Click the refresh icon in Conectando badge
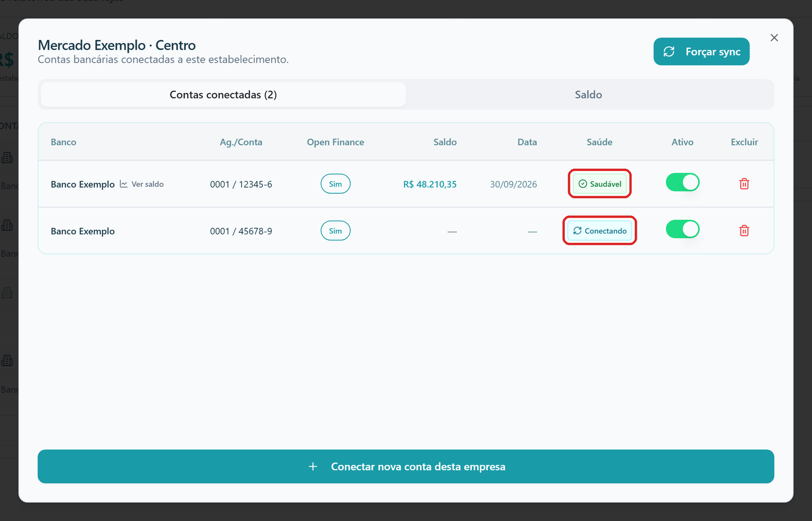Image resolution: width=812 pixels, height=521 pixels. (x=578, y=231)
